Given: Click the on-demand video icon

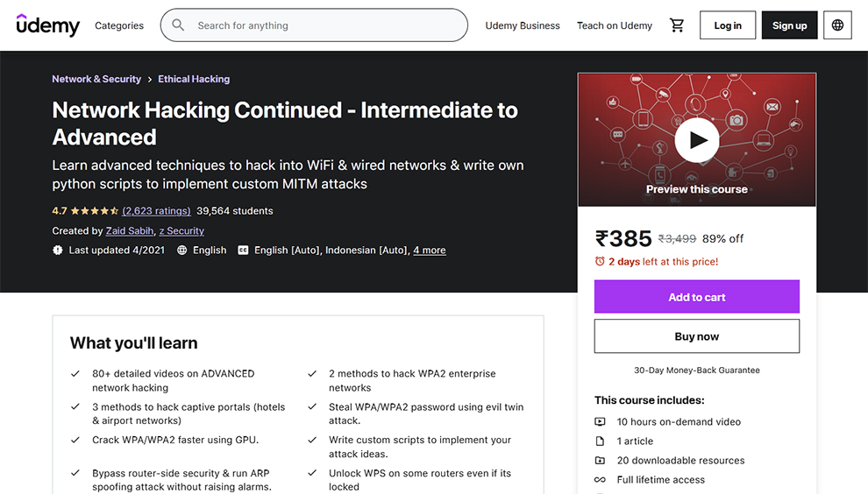Looking at the screenshot, I should [601, 422].
